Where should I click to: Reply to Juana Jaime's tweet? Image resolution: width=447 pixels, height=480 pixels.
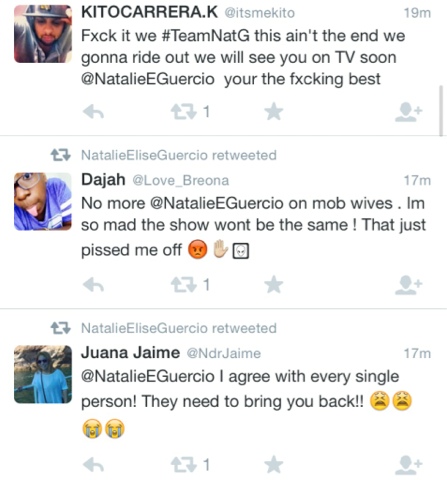[93, 465]
